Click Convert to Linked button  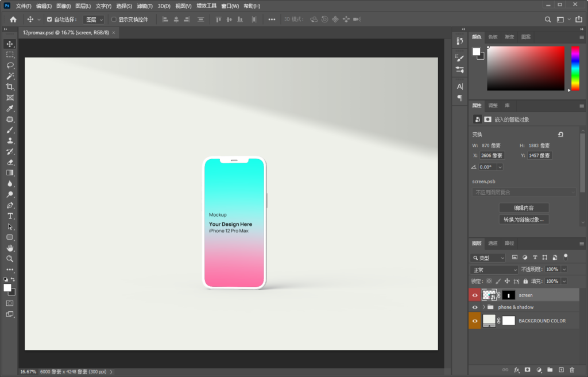click(524, 220)
